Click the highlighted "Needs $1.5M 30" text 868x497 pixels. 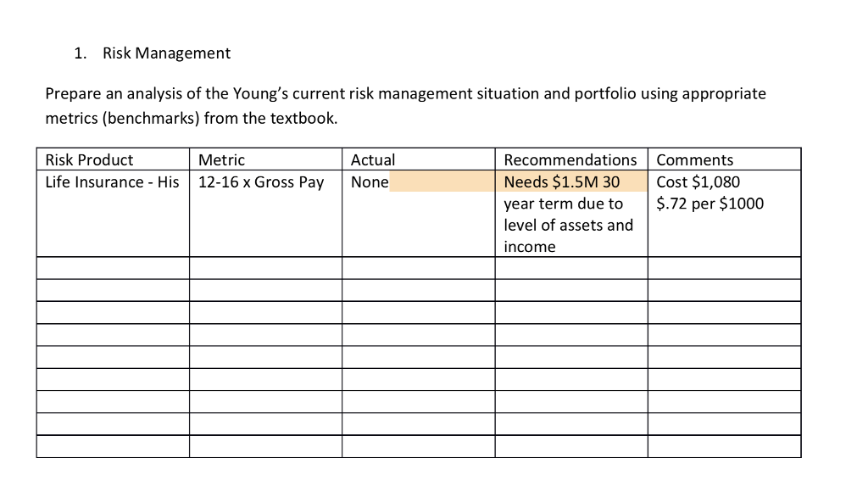[x=562, y=182]
